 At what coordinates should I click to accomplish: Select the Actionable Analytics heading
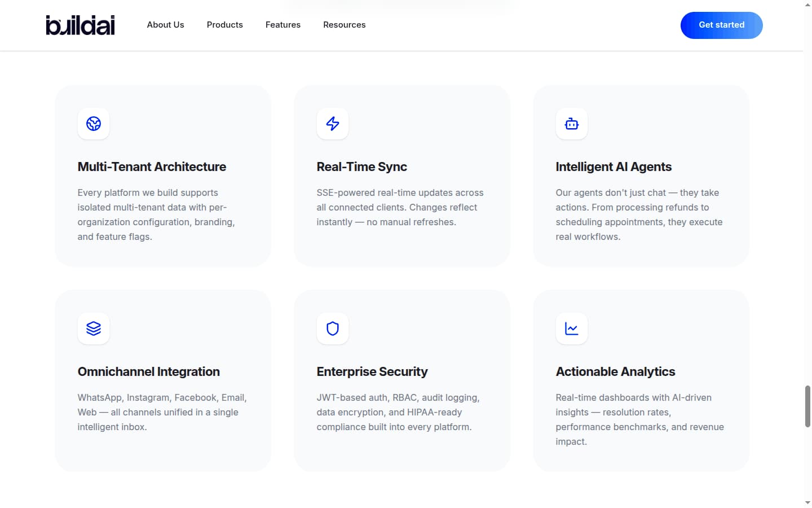[616, 371]
